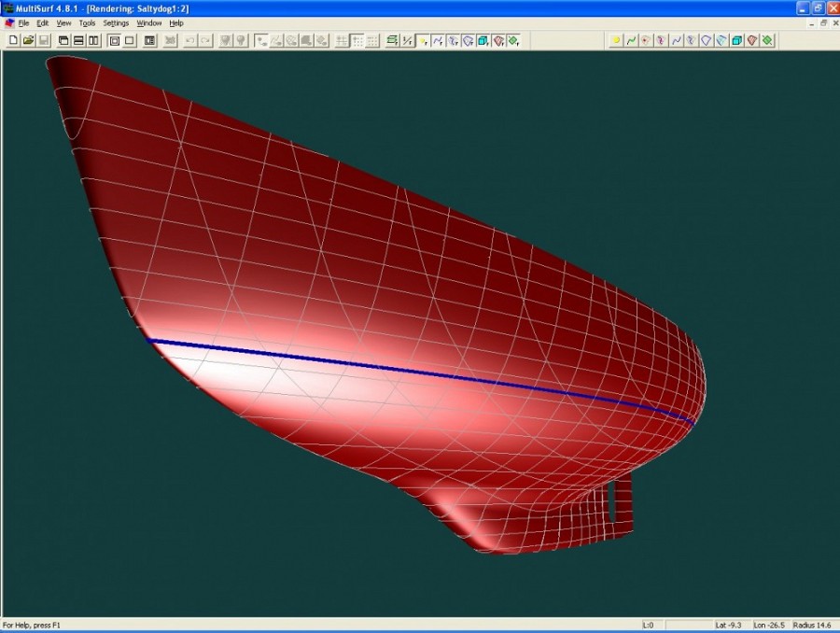The height and width of the screenshot is (633, 840).
Task: Click the Save disk icon
Action: 43,40
